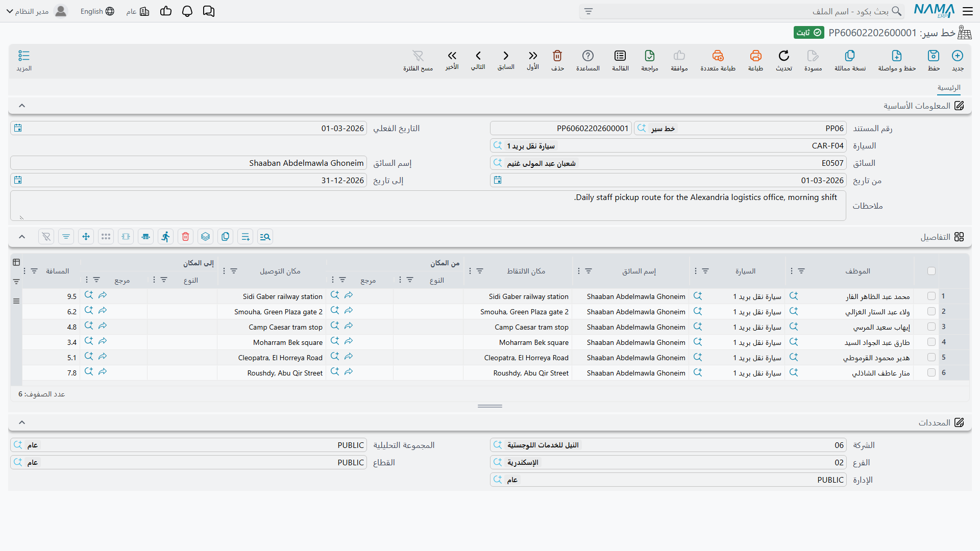The height and width of the screenshot is (551, 980).
Task: Switch language to English
Action: pos(97,11)
